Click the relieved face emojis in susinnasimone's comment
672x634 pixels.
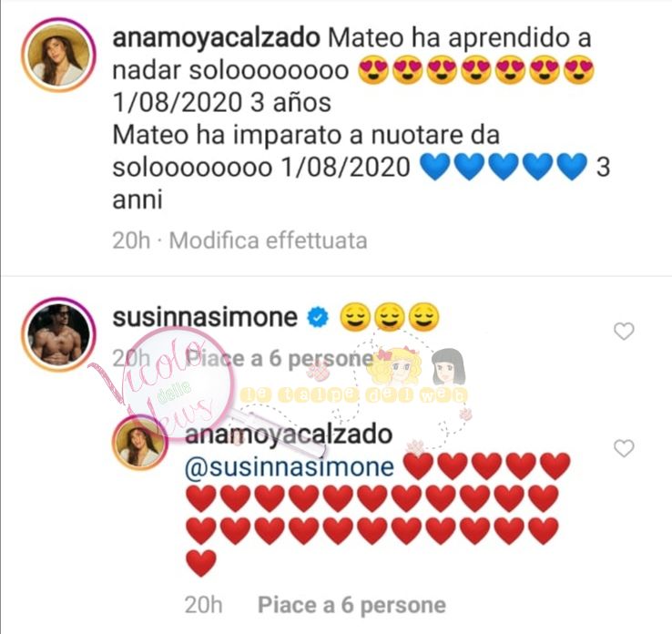[389, 318]
